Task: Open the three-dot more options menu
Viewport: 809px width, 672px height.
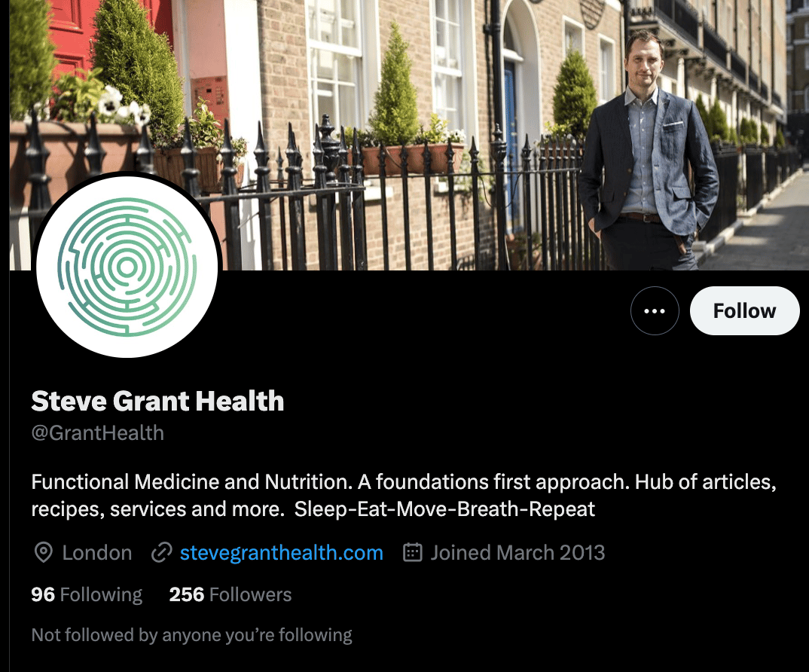Action: tap(655, 310)
